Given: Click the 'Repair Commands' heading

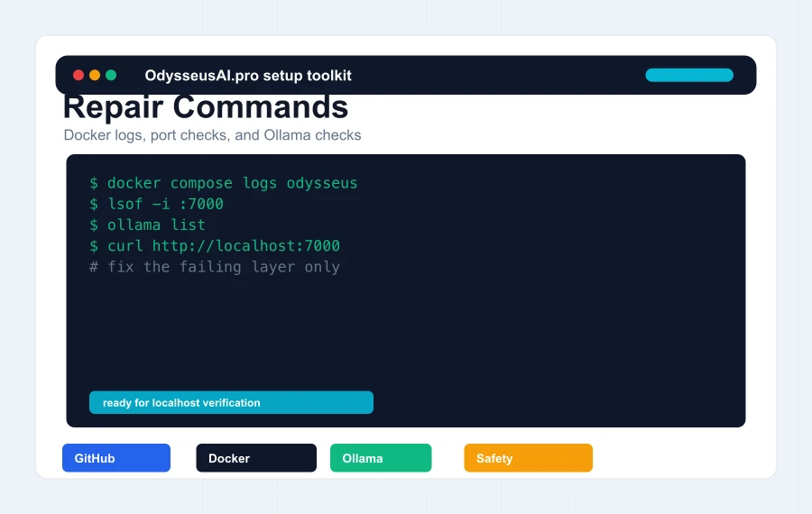Looking at the screenshot, I should (206, 107).
